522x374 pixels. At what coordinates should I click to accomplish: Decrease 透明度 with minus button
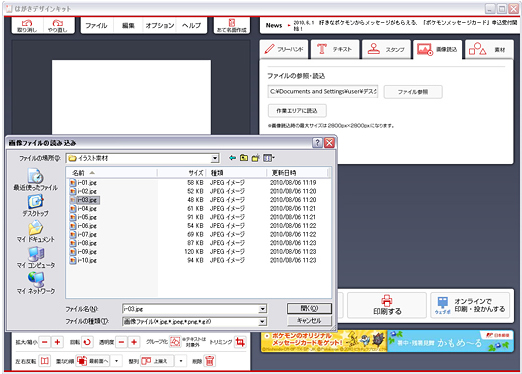click(121, 342)
